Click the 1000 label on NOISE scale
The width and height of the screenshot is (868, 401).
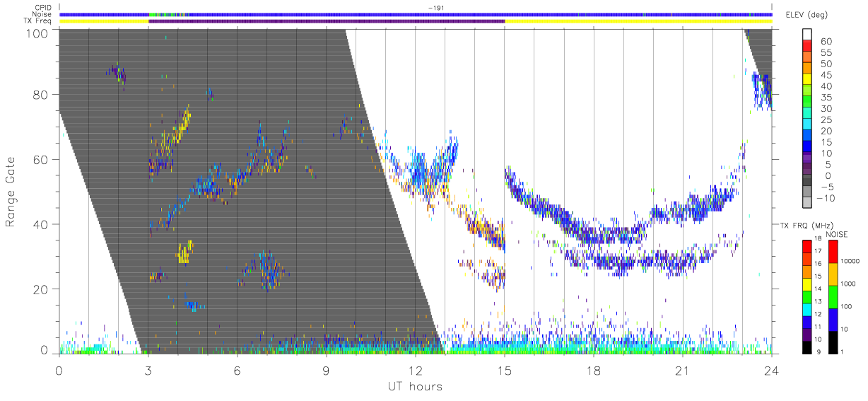847,284
